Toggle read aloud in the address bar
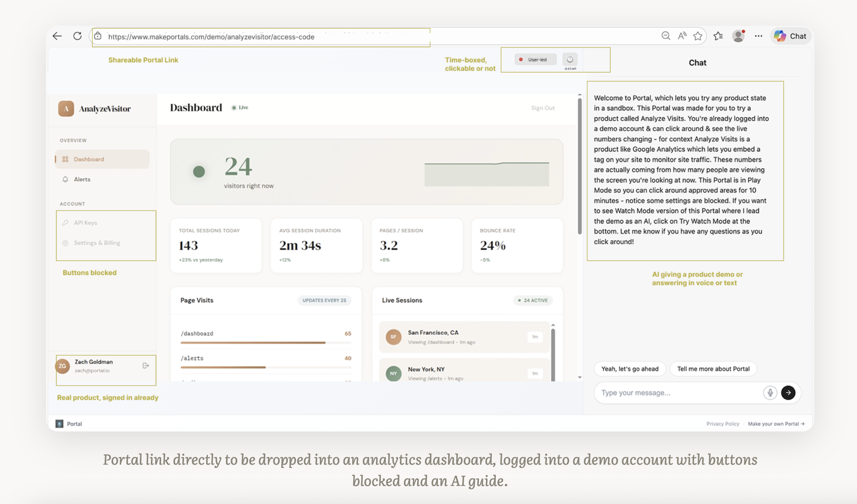Viewport: 857px width, 504px height. click(681, 36)
